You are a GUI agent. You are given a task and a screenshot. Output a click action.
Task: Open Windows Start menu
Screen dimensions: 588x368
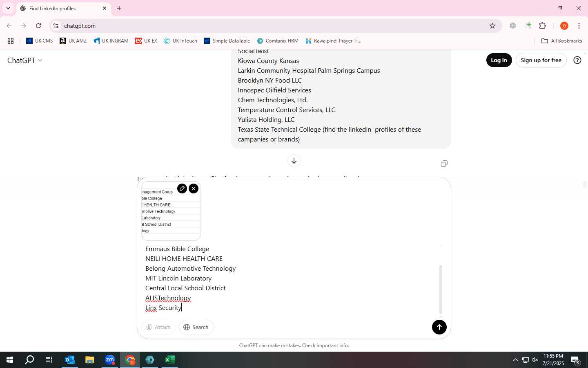[x=10, y=360]
